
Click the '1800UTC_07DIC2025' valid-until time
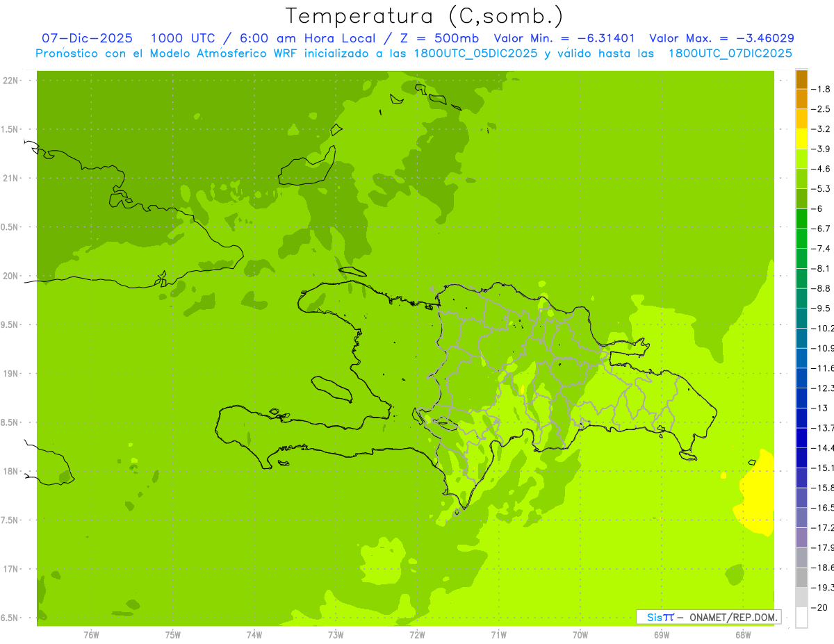click(730, 53)
